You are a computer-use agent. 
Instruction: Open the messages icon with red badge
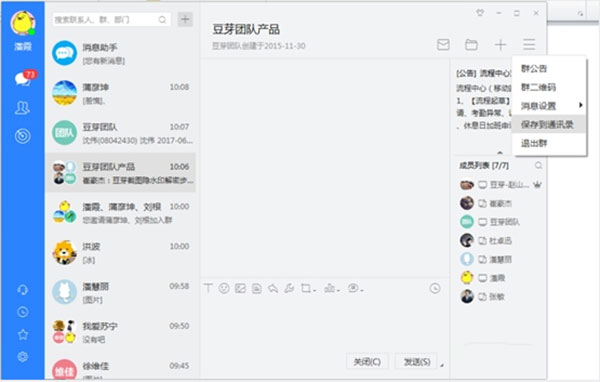point(24,78)
